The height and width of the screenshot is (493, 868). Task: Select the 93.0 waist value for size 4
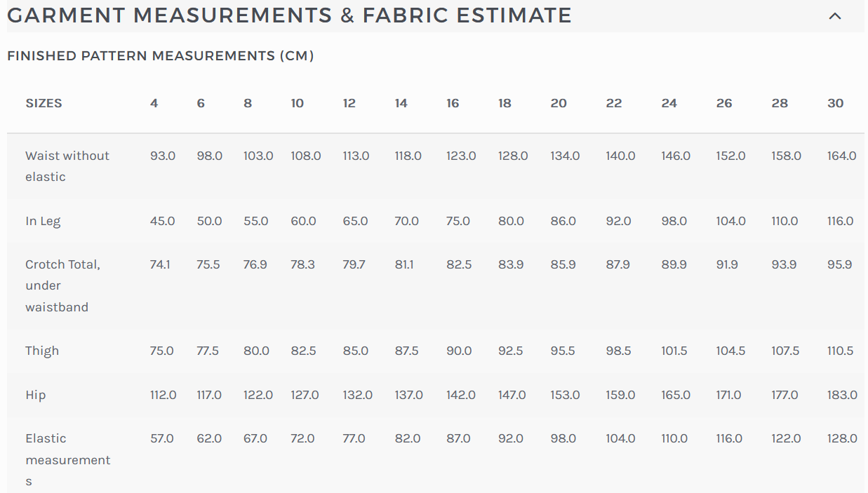[162, 156]
